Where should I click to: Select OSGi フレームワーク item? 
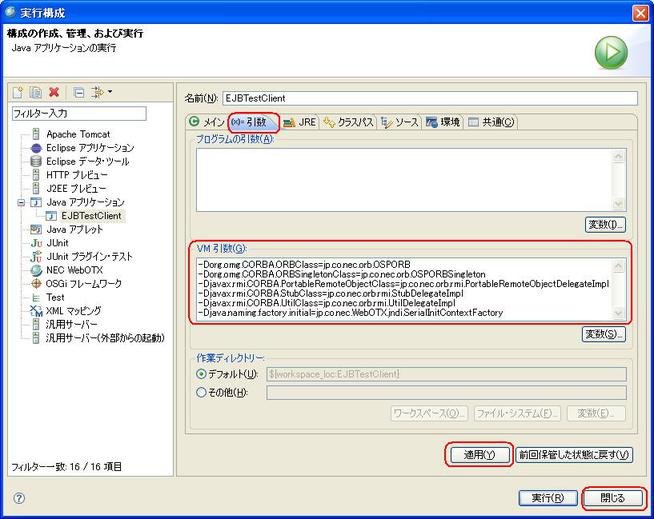[83, 284]
